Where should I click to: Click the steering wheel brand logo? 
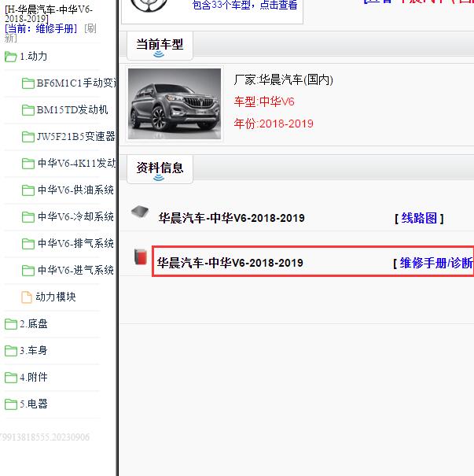tap(149, 6)
